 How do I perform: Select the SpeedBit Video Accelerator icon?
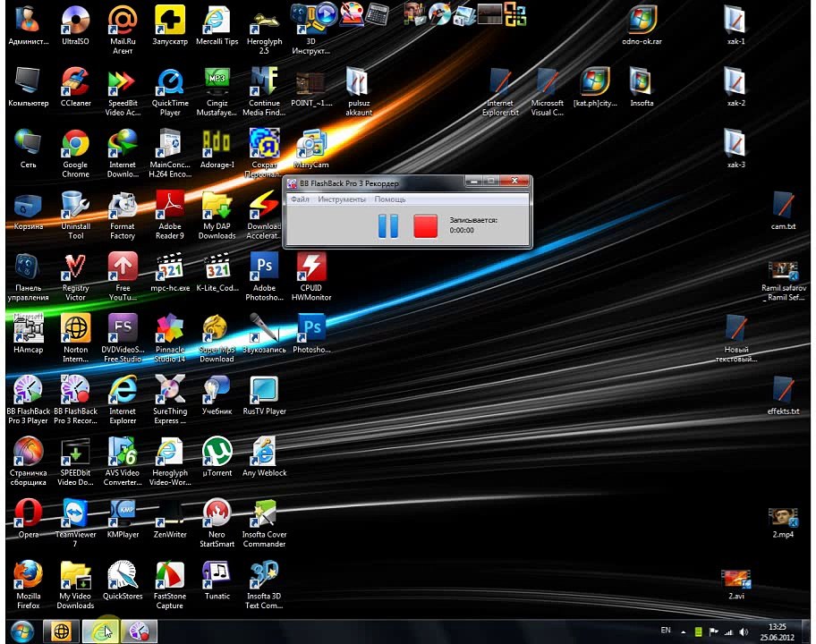[123, 92]
